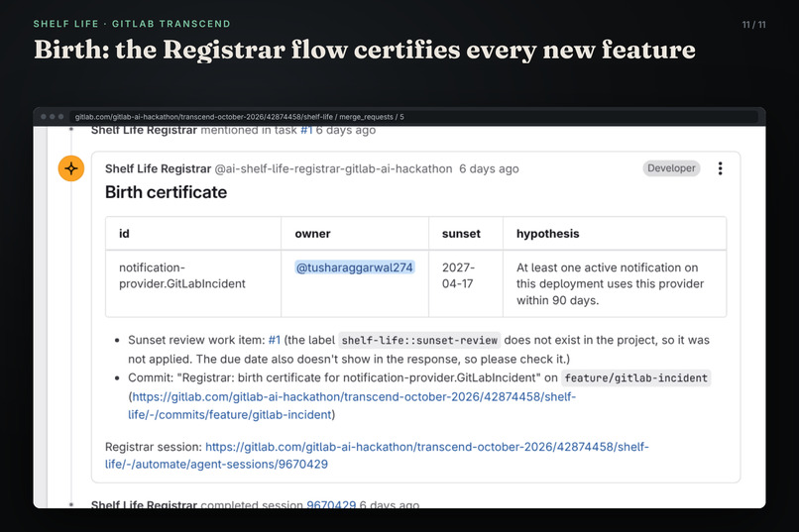
Task: Open the @tusharaggarwal274 owner mention
Action: [355, 267]
